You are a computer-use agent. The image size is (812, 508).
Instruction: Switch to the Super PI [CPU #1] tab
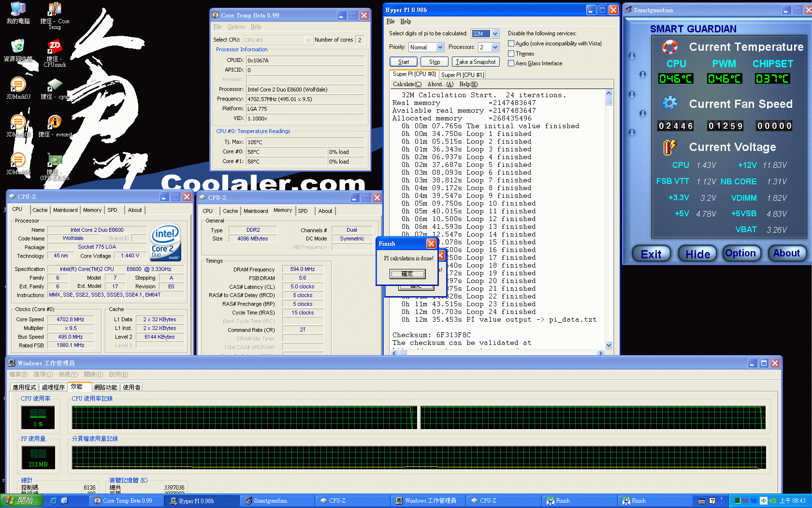click(x=462, y=75)
